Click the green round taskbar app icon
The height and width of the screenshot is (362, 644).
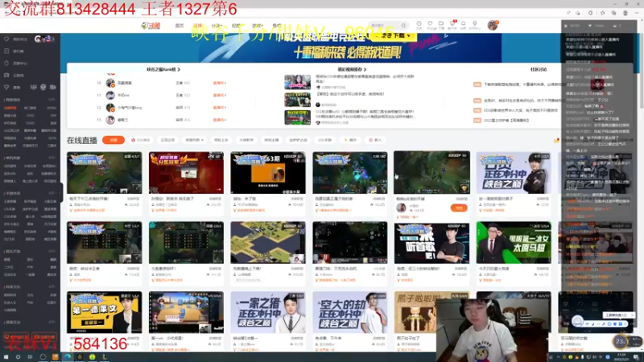click(x=92, y=357)
